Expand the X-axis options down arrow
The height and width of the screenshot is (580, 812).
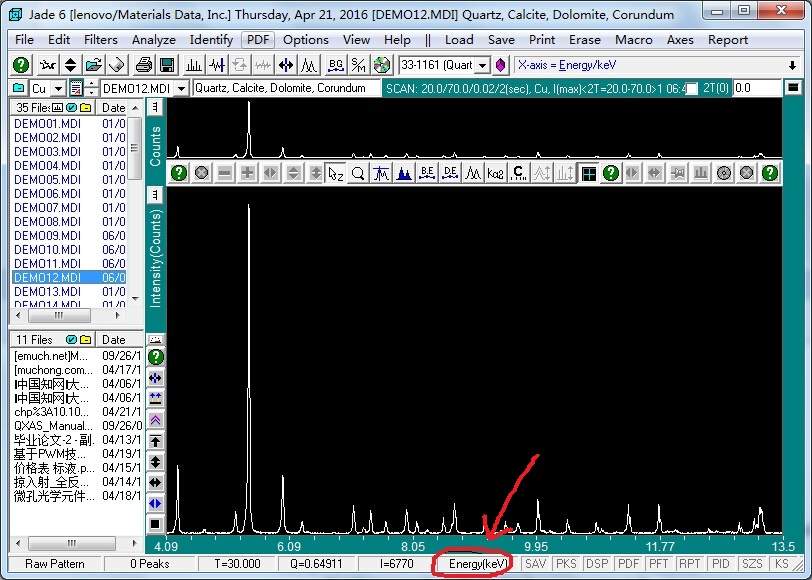pyautogui.click(x=792, y=65)
